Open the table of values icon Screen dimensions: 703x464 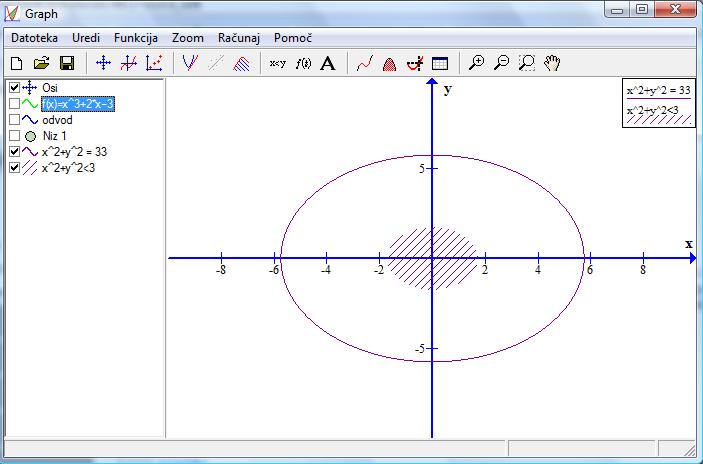click(x=440, y=63)
